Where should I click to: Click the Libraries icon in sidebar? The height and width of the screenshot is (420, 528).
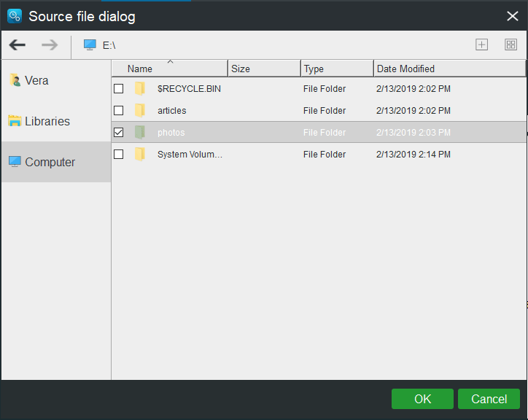pyautogui.click(x=15, y=121)
